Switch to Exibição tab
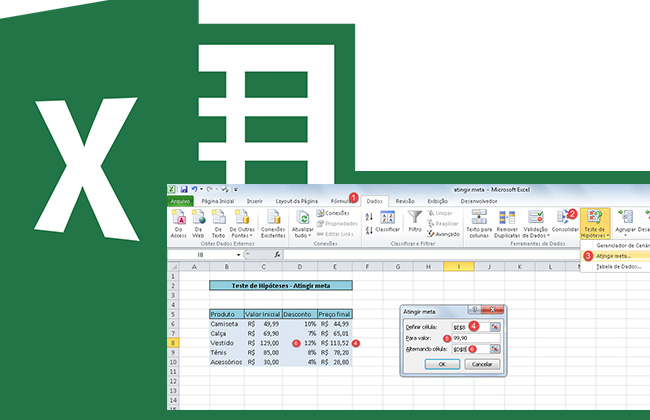Image resolution: width=650 pixels, height=420 pixels. click(437, 201)
